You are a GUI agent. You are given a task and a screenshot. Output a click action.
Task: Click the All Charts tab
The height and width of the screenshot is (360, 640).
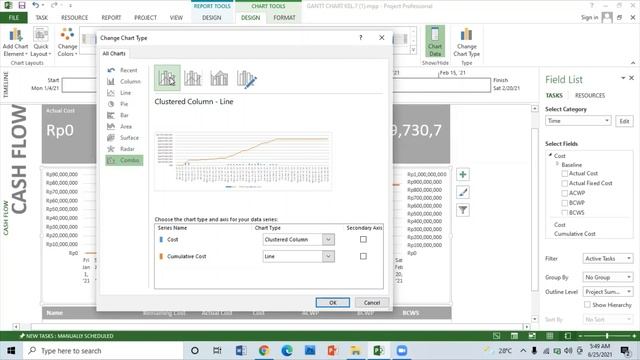click(x=114, y=53)
